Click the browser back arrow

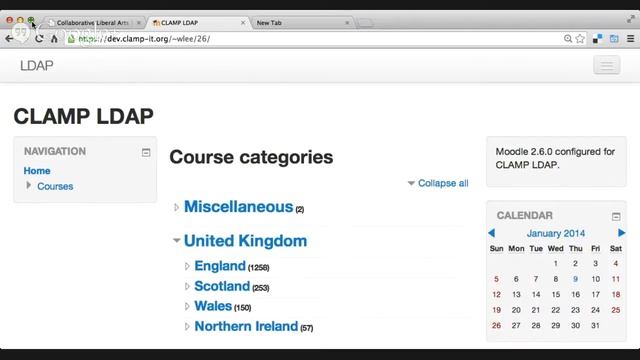[9, 39]
